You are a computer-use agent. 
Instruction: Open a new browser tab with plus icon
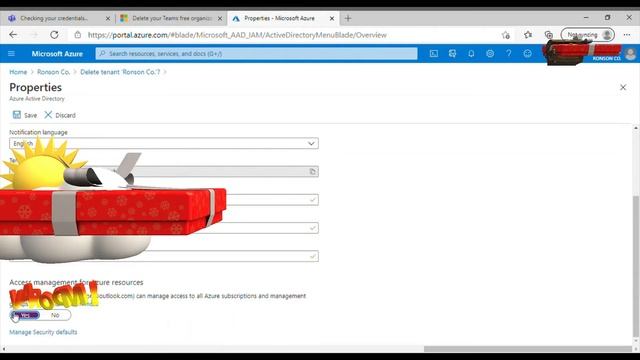pyautogui.click(x=348, y=18)
